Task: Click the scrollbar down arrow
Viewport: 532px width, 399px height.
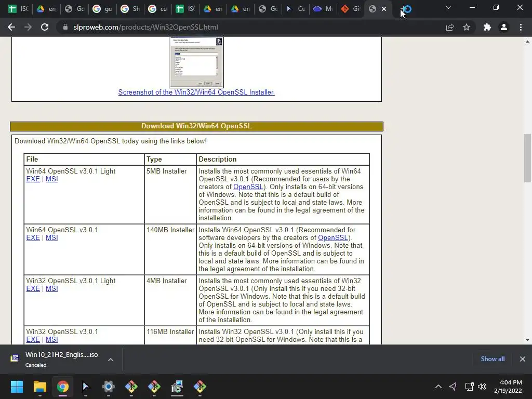Action: point(527,340)
